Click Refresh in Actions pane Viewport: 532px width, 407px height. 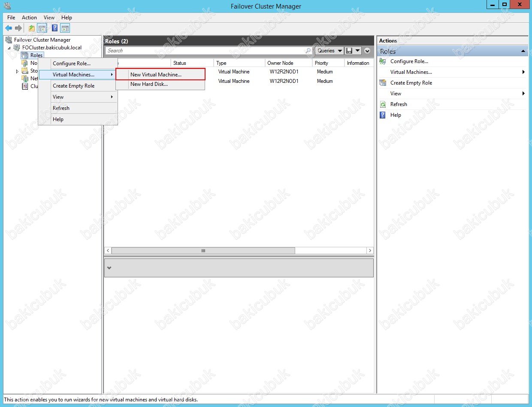point(399,104)
